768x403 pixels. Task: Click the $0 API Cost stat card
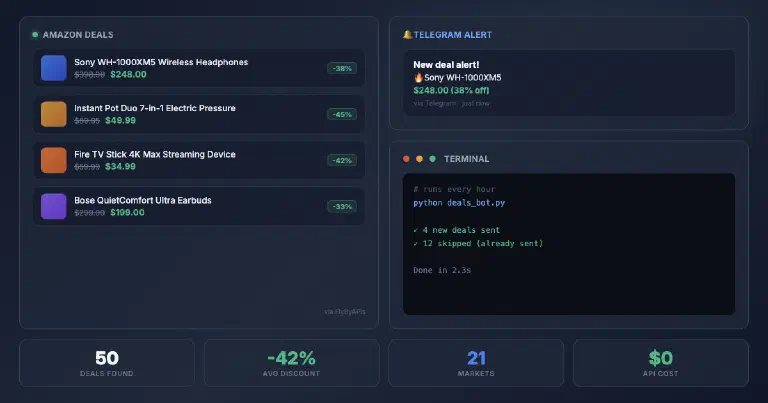pyautogui.click(x=661, y=363)
